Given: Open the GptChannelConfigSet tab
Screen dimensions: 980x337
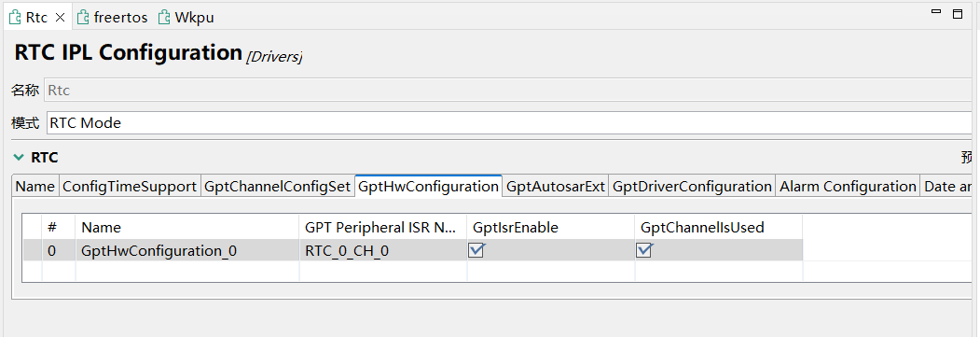Looking at the screenshot, I should click(x=278, y=187).
